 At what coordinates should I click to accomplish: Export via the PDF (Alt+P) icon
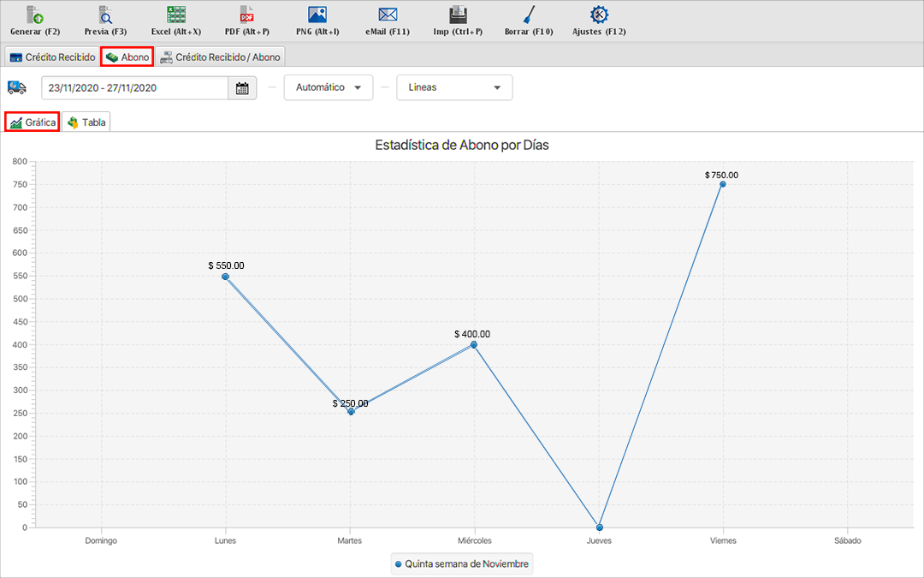246,15
